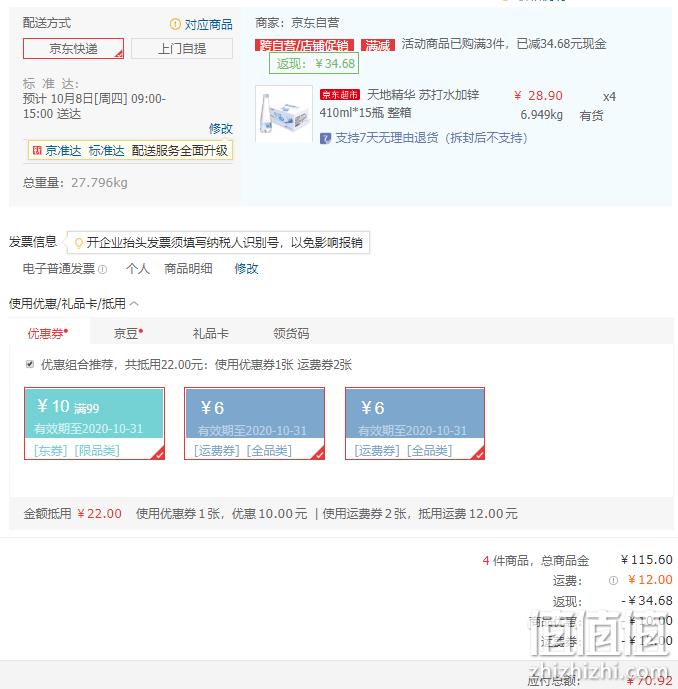The image size is (678, 689).
Task: Click the ¥28.90 product price
Action: 538,95
